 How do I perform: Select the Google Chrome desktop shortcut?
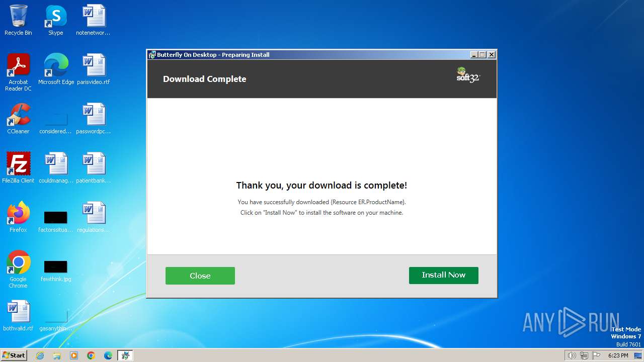(x=18, y=270)
